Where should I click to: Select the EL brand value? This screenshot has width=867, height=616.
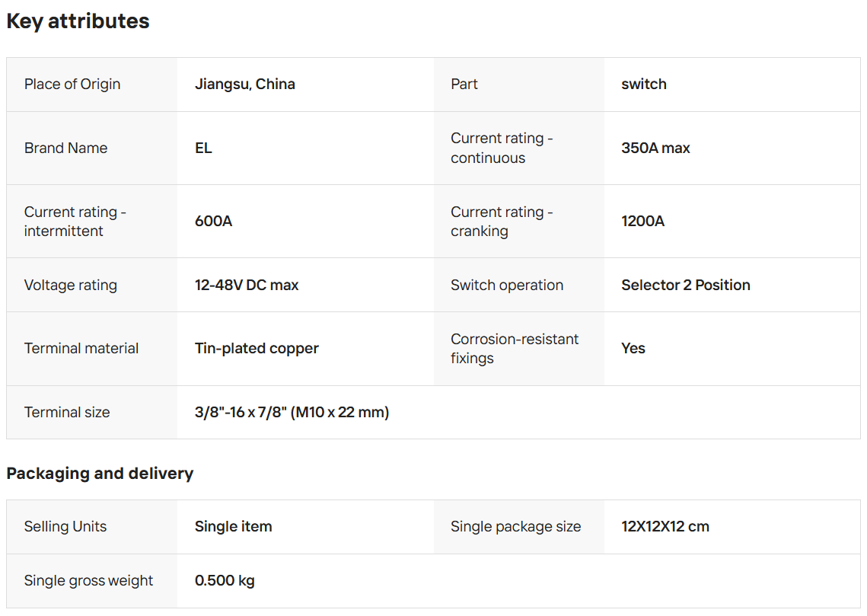click(x=203, y=148)
